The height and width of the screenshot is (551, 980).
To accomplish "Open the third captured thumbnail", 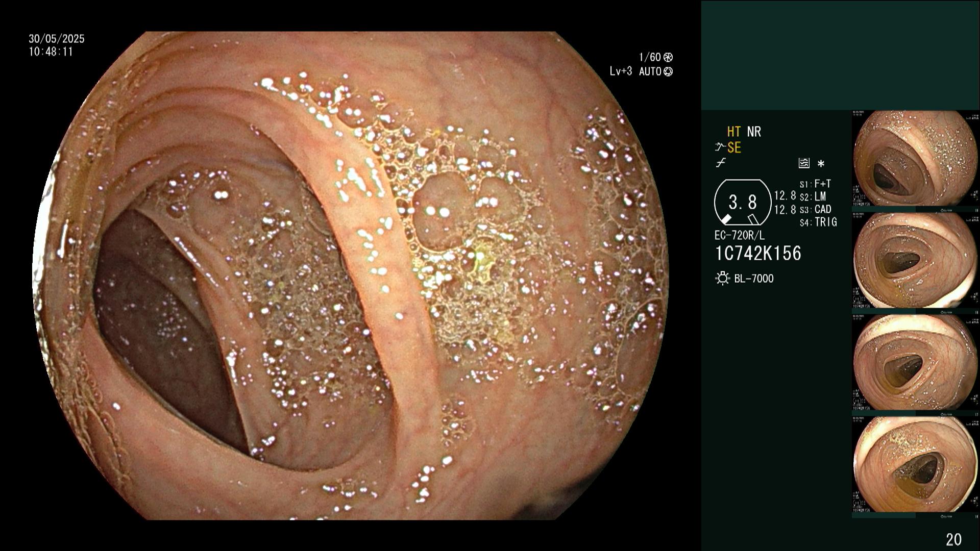I will (915, 363).
